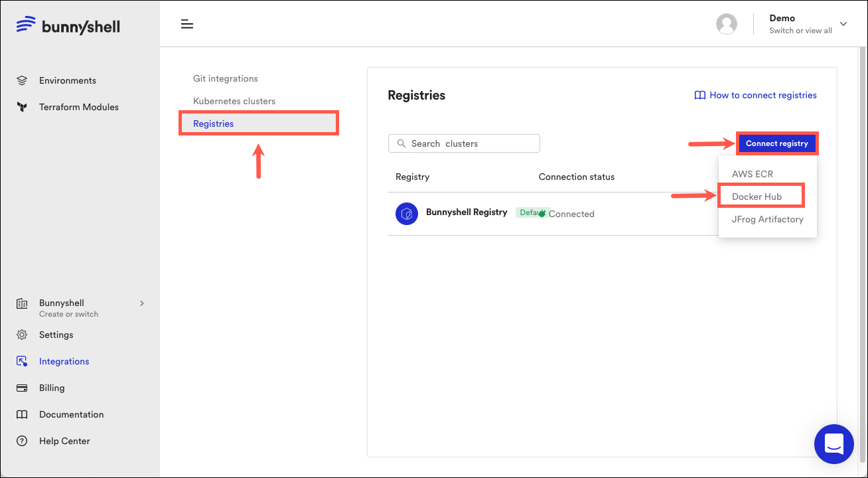
Task: Click the Bunnyshell Registry cube icon
Action: tap(407, 214)
